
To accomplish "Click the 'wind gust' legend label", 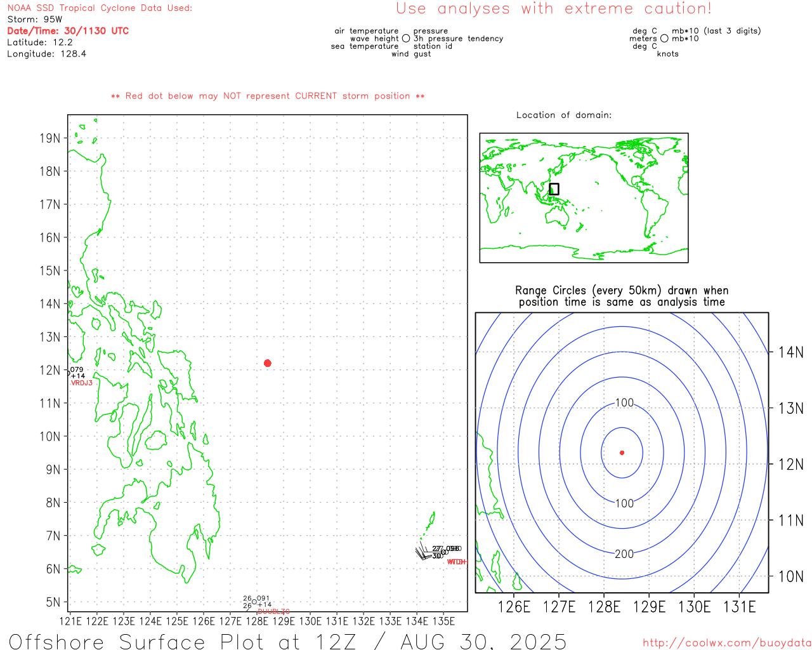I will [x=411, y=54].
